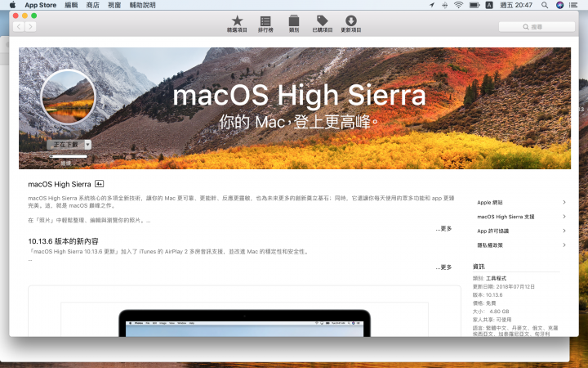The height and width of the screenshot is (368, 588).
Task: Open the Apple menu
Action: [x=12, y=5]
